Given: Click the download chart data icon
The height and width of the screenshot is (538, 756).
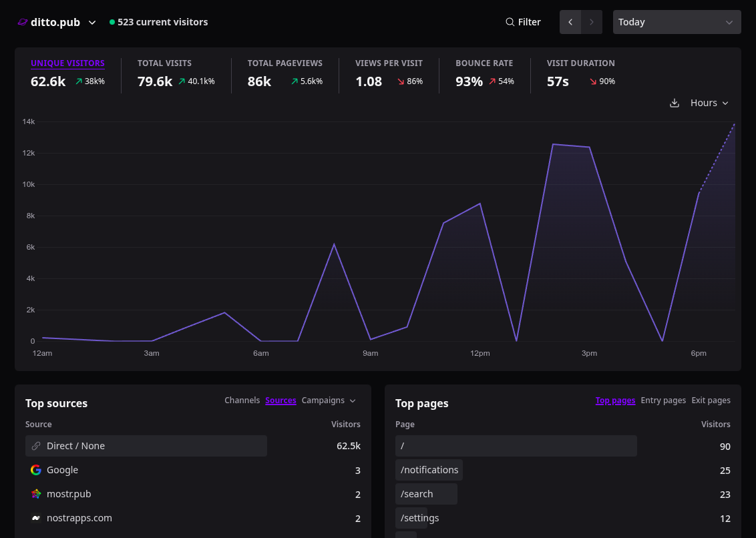Looking at the screenshot, I should click(x=675, y=103).
